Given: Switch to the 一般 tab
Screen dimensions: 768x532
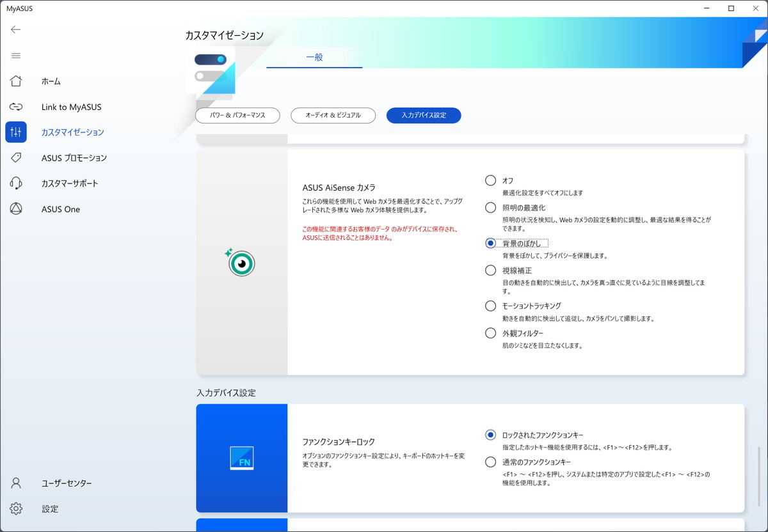Looking at the screenshot, I should 314,57.
